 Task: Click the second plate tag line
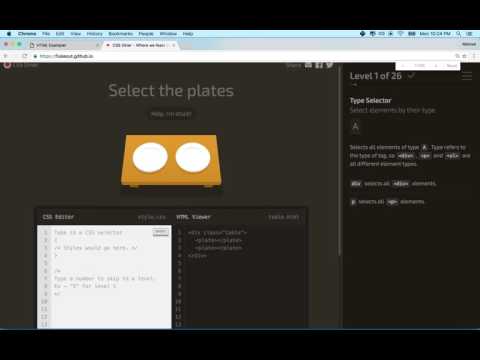219,248
